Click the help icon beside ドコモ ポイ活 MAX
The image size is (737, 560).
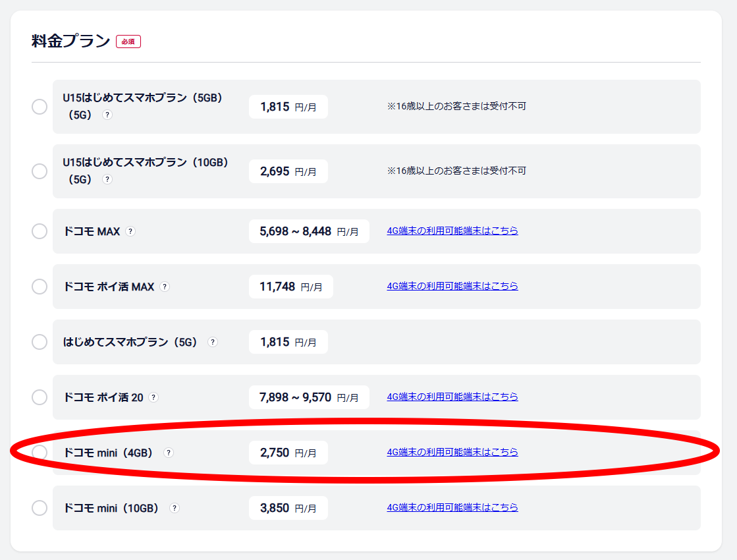pos(165,287)
